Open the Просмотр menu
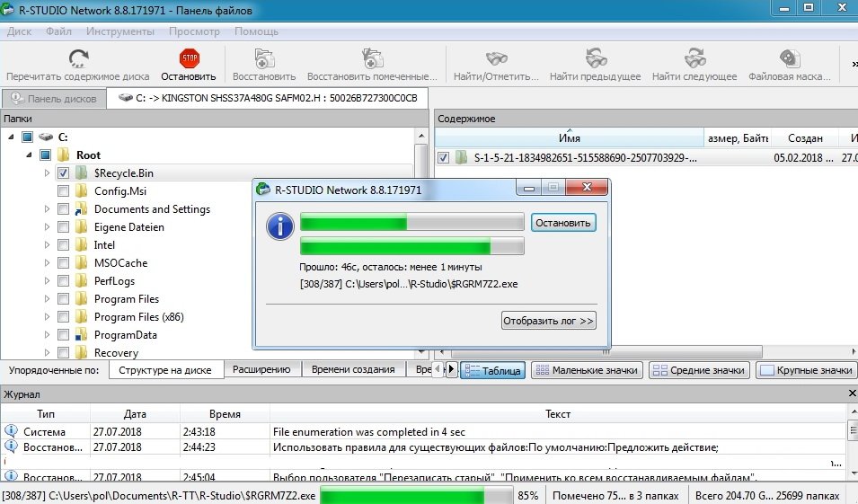 [194, 31]
